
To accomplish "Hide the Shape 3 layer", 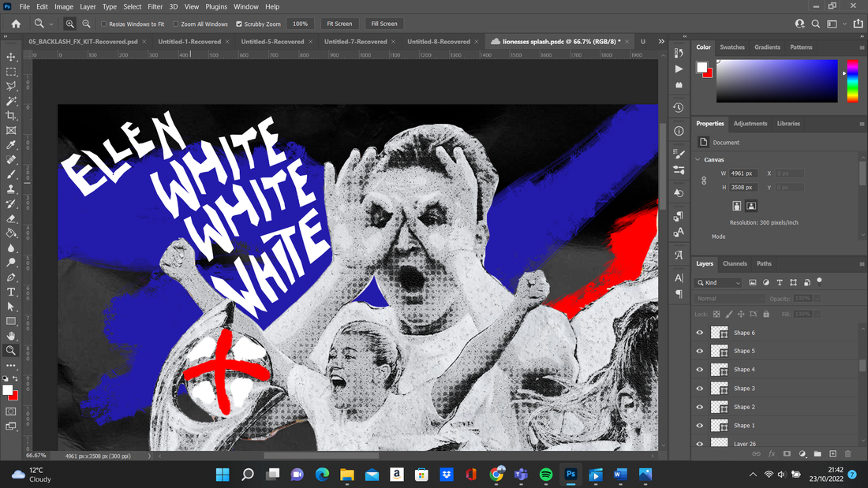I will (700, 389).
